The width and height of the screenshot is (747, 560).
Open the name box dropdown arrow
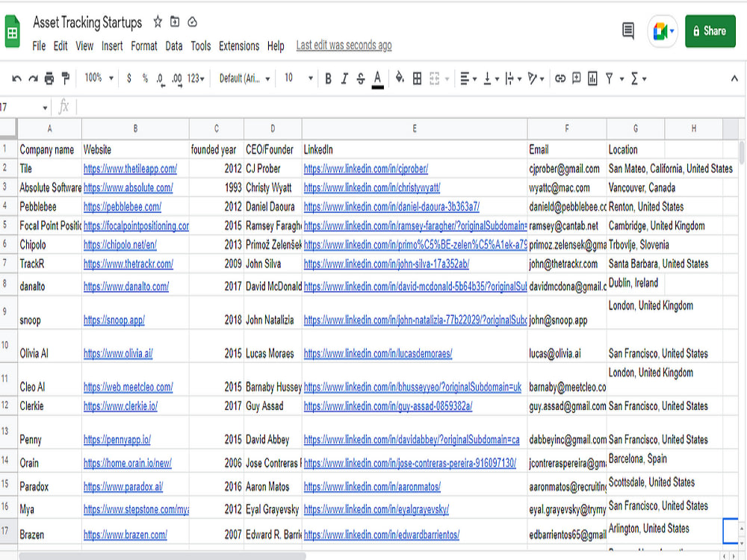tap(45, 108)
